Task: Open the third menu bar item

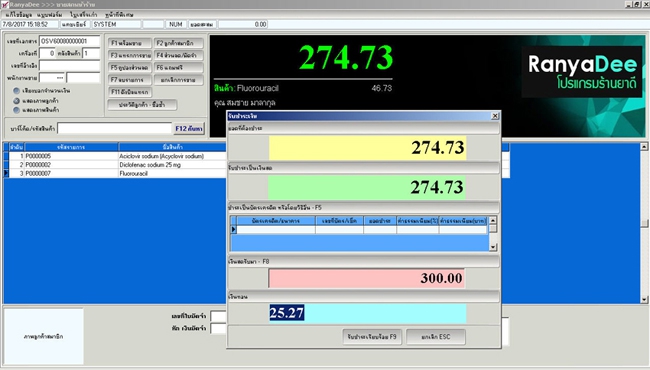Action: (83, 15)
